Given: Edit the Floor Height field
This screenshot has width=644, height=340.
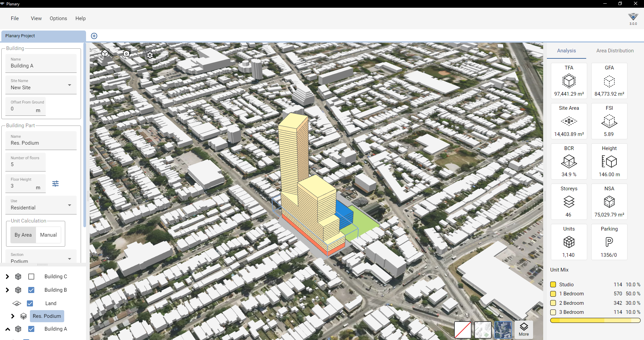Looking at the screenshot, I should [x=26, y=184].
